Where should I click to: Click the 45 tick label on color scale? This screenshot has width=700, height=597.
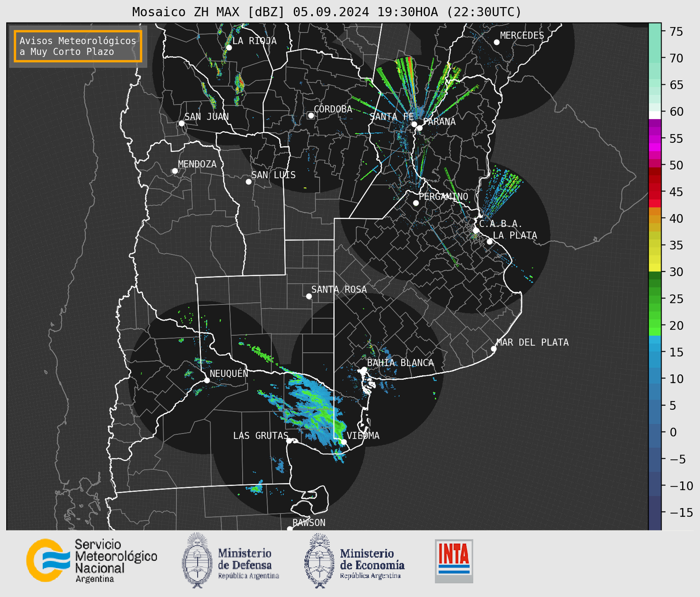point(676,192)
